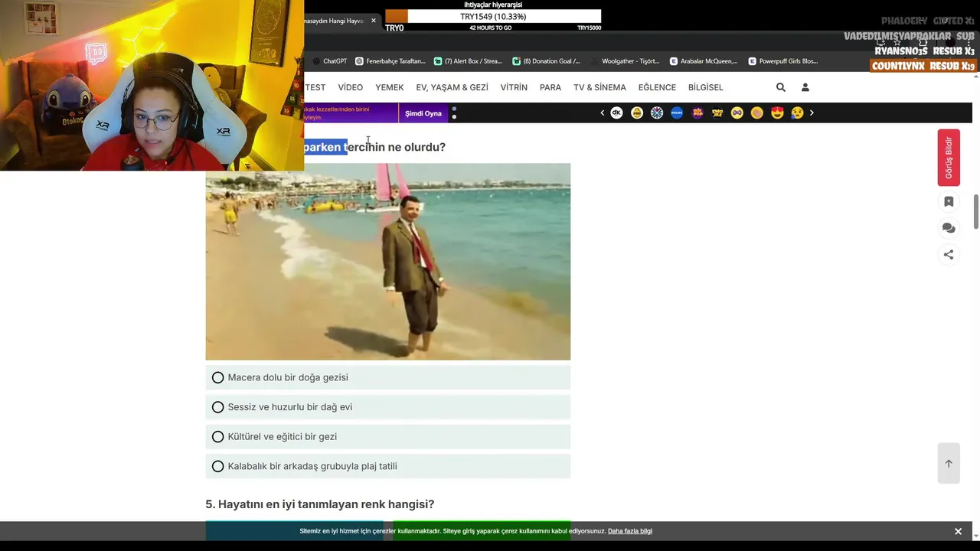Open the YEMEK menu

pos(389,87)
